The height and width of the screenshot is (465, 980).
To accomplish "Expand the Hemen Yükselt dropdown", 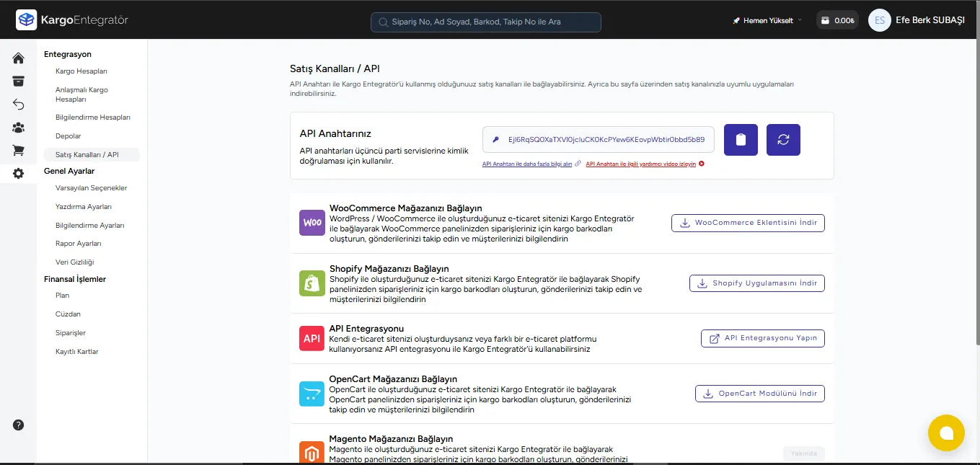I will point(767,21).
